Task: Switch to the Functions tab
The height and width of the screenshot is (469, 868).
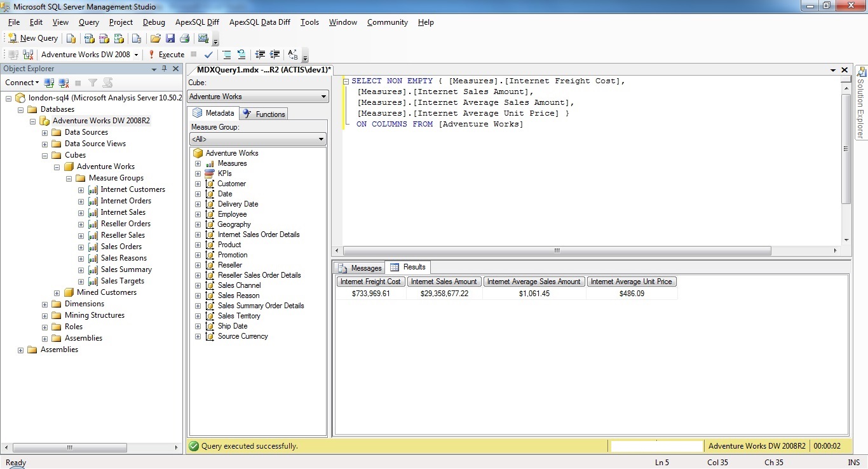Action: point(264,114)
